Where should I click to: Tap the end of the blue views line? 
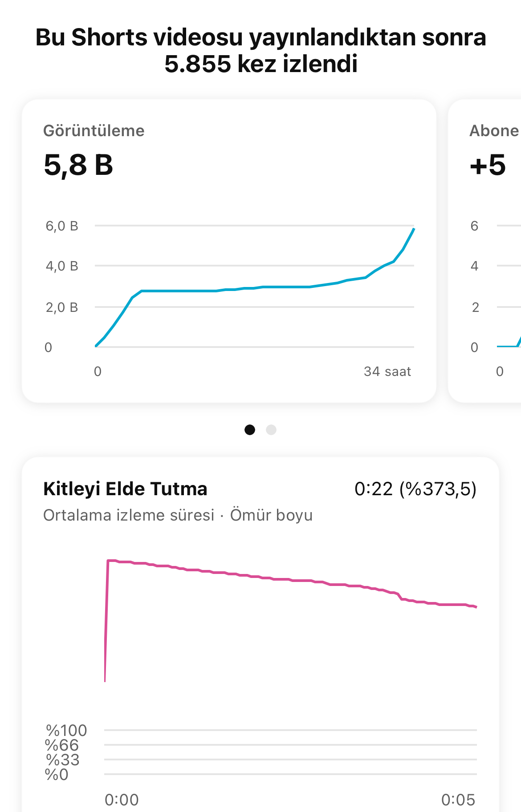tap(414, 229)
